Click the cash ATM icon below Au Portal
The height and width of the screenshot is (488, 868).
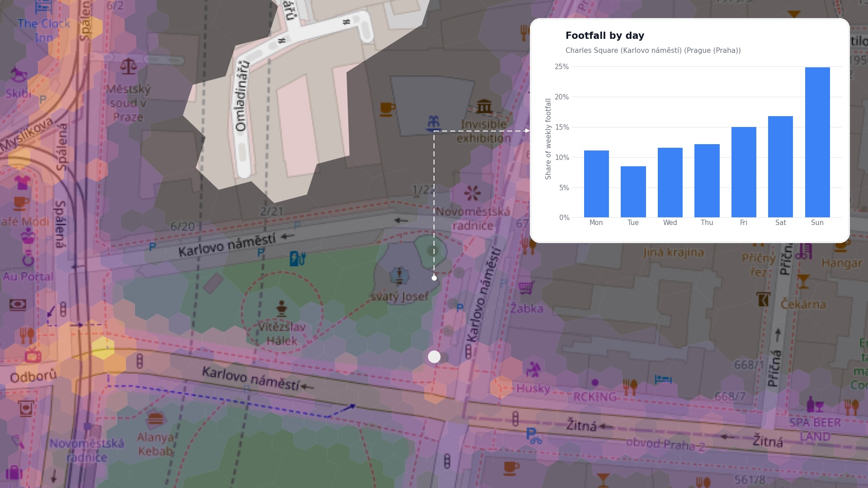(18, 305)
